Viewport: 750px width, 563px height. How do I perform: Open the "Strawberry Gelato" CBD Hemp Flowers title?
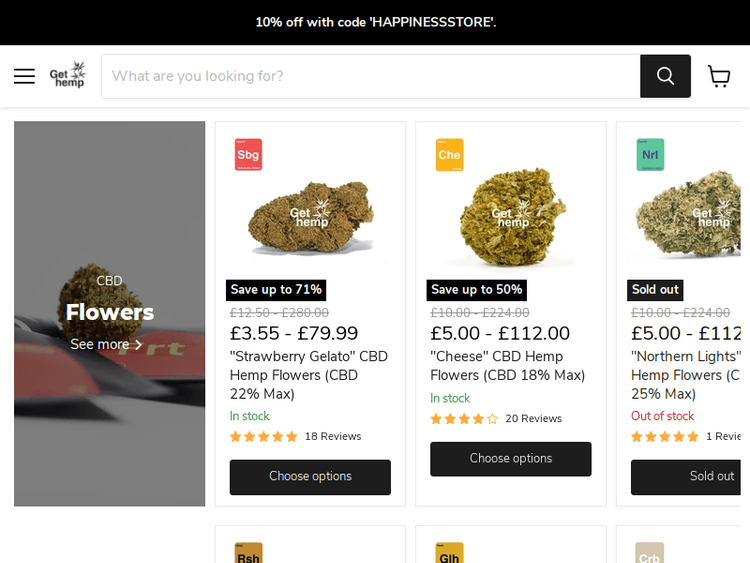pos(309,375)
